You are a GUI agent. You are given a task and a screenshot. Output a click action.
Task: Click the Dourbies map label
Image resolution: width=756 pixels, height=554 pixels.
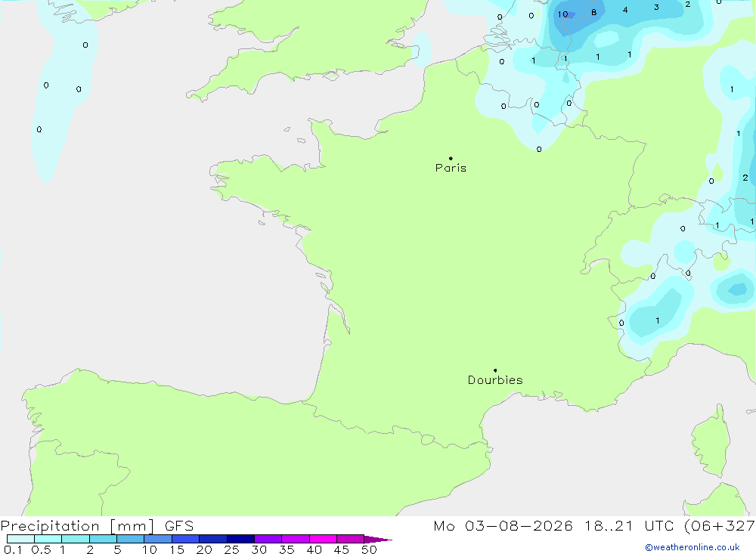pyautogui.click(x=495, y=380)
